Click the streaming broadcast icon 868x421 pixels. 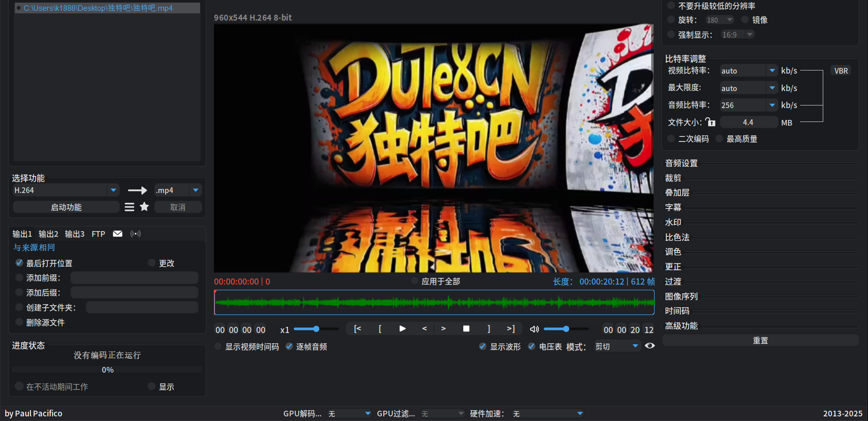(x=136, y=234)
